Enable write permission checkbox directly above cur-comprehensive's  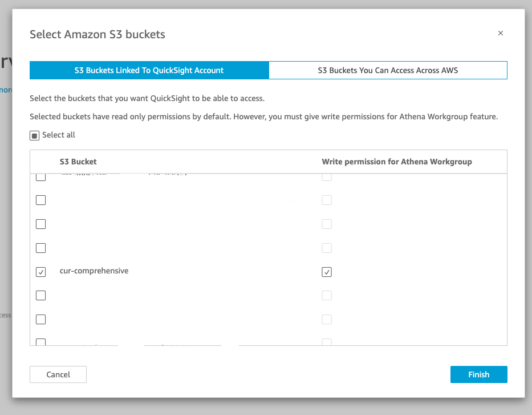click(327, 248)
